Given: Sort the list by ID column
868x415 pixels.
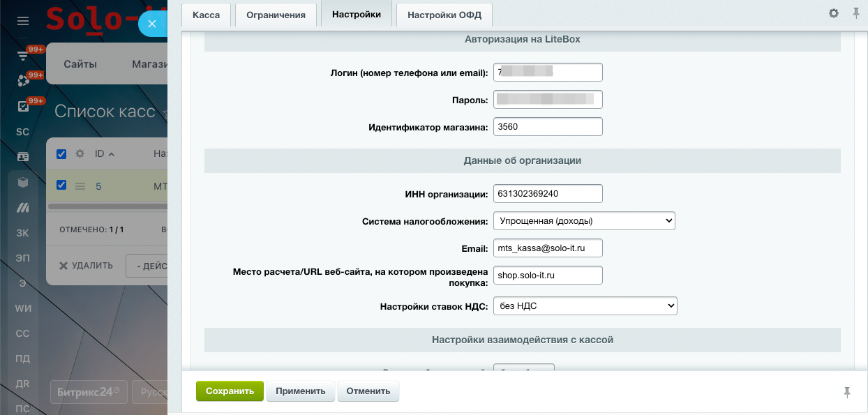Looking at the screenshot, I should click(104, 154).
